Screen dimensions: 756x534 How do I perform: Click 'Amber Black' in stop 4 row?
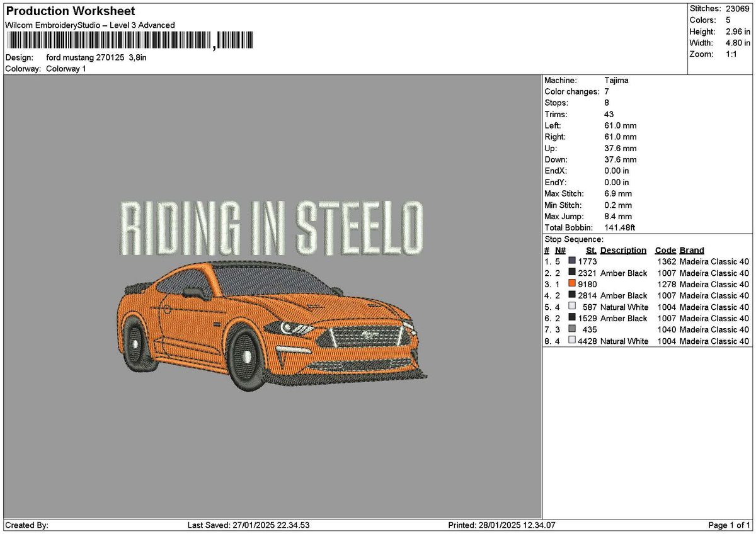pyautogui.click(x=624, y=295)
